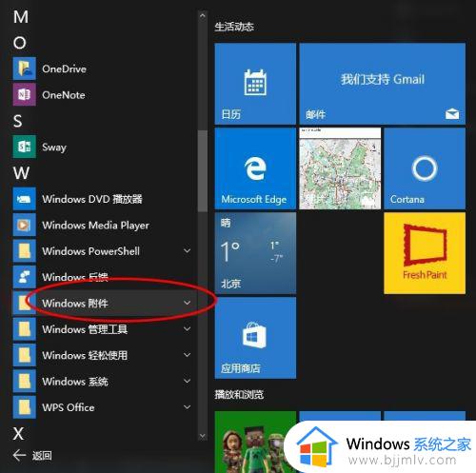Expand Windows 系统 chevron

coord(188,381)
